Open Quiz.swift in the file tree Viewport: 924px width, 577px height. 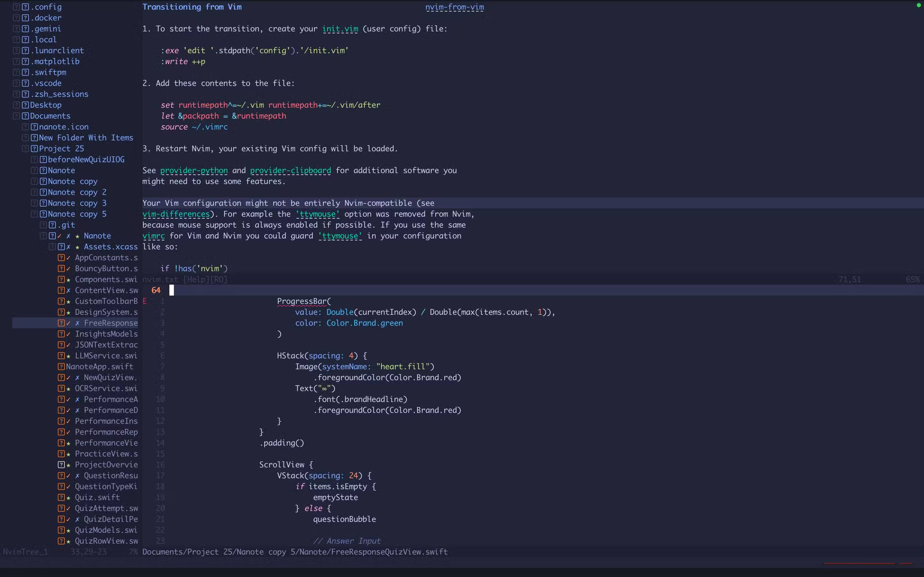click(x=97, y=498)
